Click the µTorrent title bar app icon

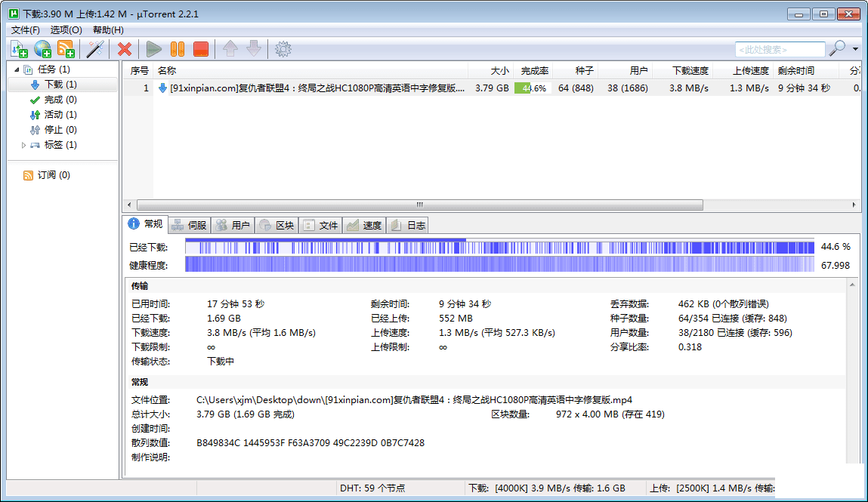[14, 14]
